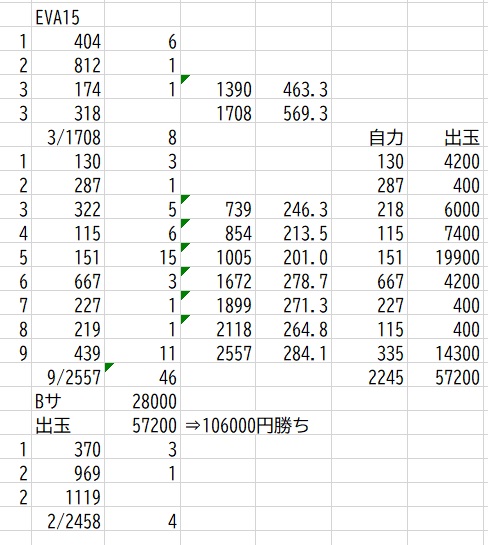Image resolution: width=488 pixels, height=545 pixels.
Task: Click the 自力 column header cell
Action: point(369,137)
